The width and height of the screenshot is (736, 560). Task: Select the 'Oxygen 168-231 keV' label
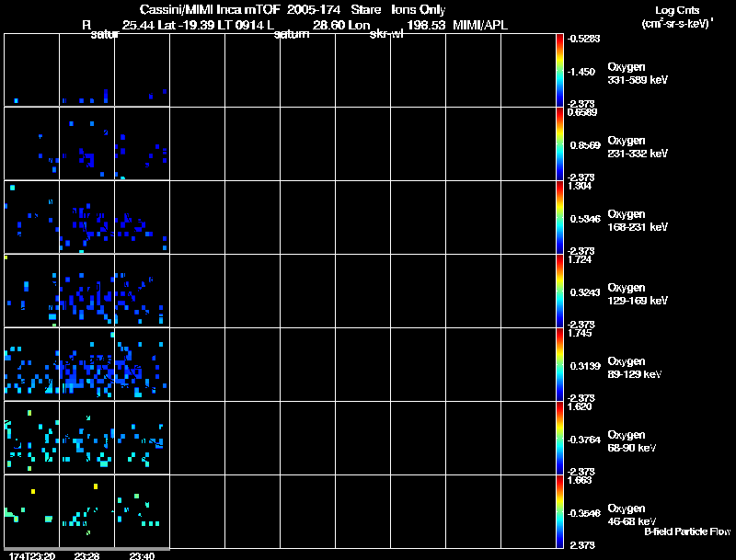pyautogui.click(x=638, y=221)
